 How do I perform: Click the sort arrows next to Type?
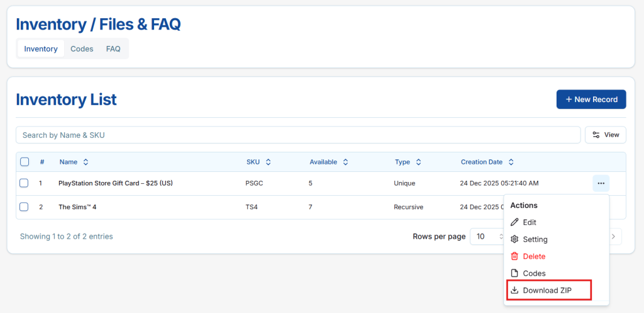coord(419,162)
